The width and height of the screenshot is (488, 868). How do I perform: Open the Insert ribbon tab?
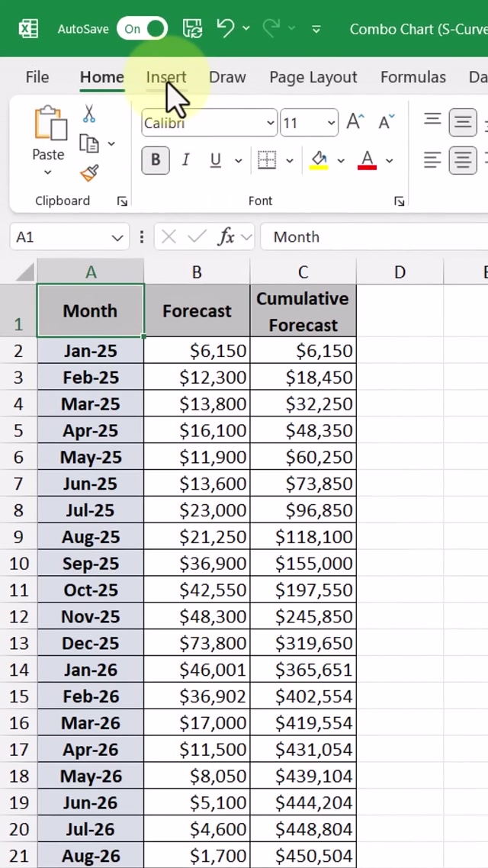click(x=166, y=77)
